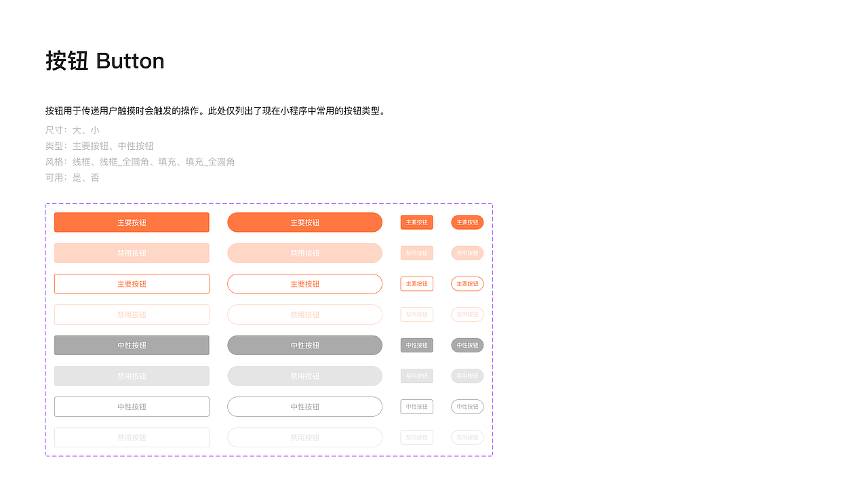Click the gray disabled 禁用按钮 pill button
This screenshot has height=488, width=868.
coord(304,375)
